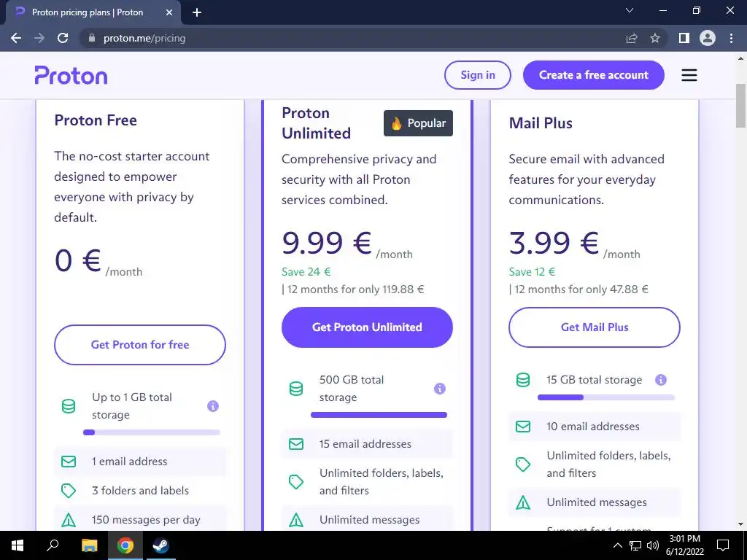Viewport: 747px width, 560px height.
Task: Bookmark this page with star icon
Action: [x=655, y=38]
